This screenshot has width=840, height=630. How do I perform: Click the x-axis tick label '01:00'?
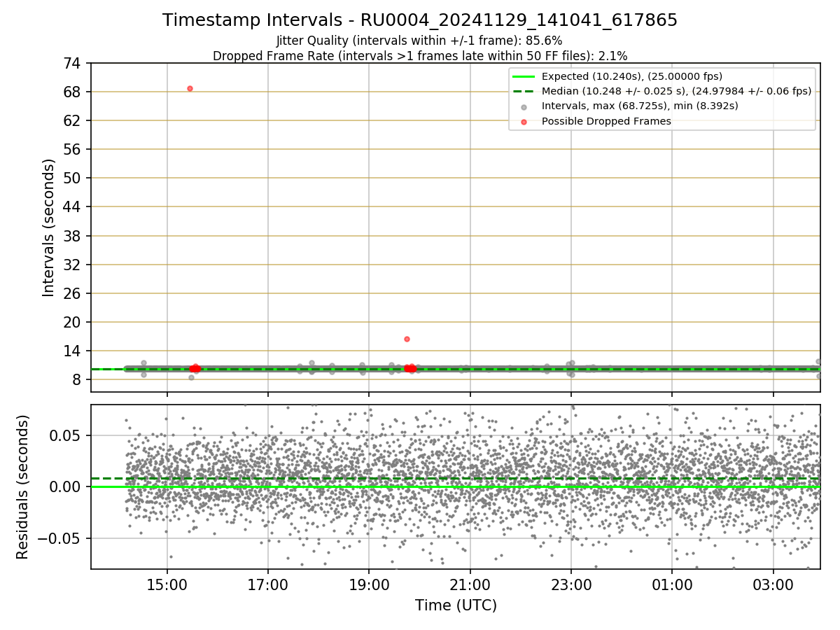click(x=672, y=584)
